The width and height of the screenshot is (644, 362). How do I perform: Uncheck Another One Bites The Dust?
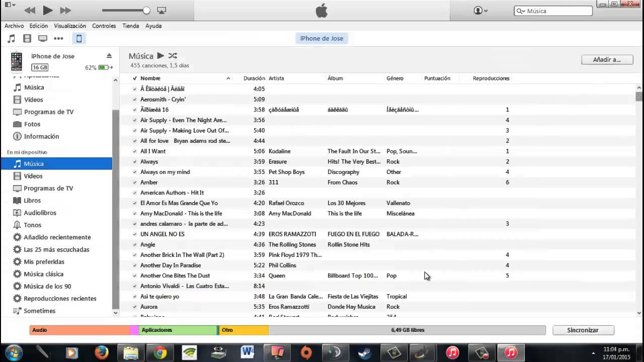(134, 276)
